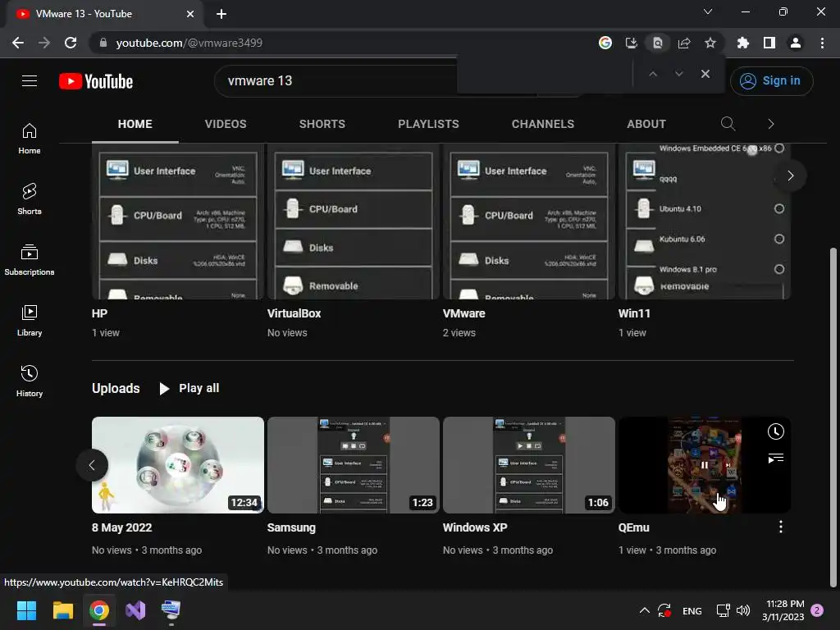Click the Watch later clock on QEmu
Viewport: 840px width, 630px height.
tap(775, 431)
